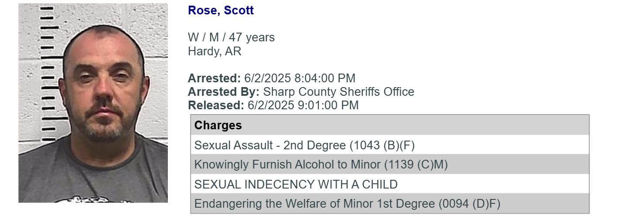Click the bold "Released:" label
The width and height of the screenshot is (644, 219).
click(216, 105)
